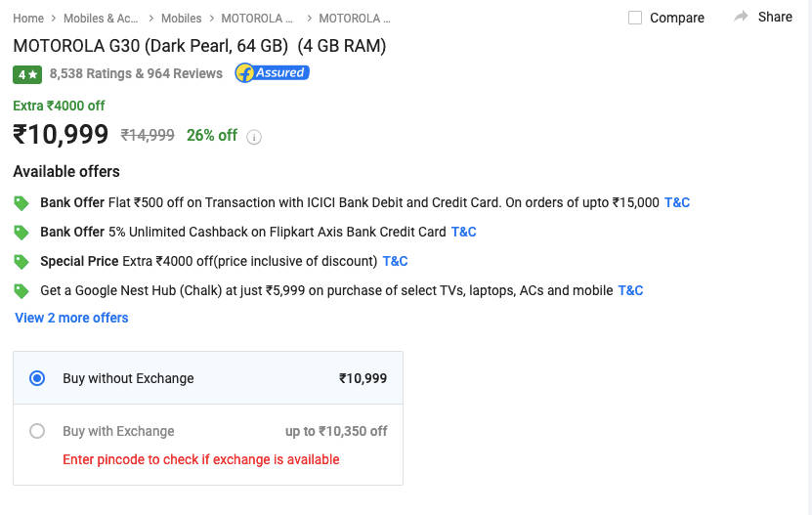This screenshot has height=515, width=812.
Task: Open T&C link for ICICI Bank offer
Action: 677,202
